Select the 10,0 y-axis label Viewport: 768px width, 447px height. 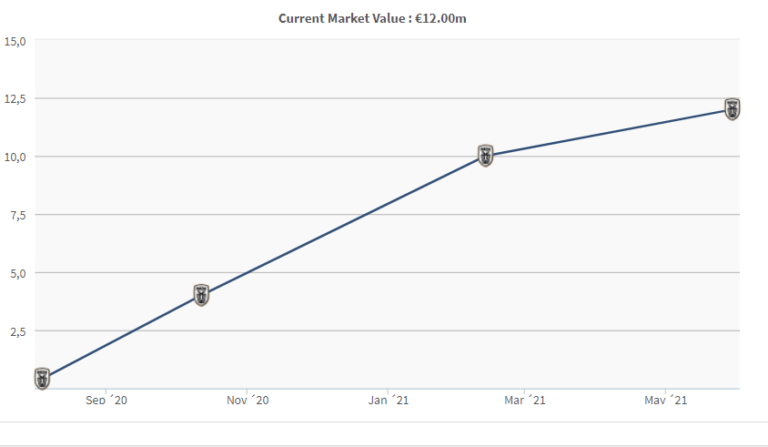coord(15,157)
